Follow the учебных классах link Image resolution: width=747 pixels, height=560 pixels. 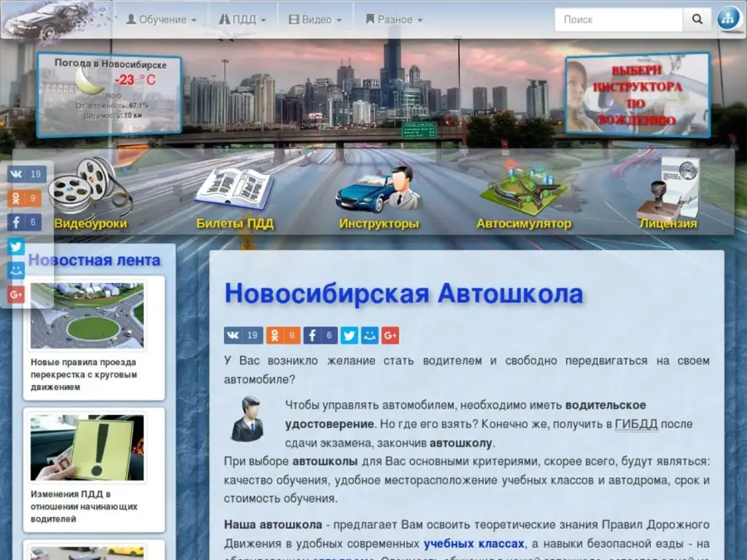pyautogui.click(x=474, y=543)
